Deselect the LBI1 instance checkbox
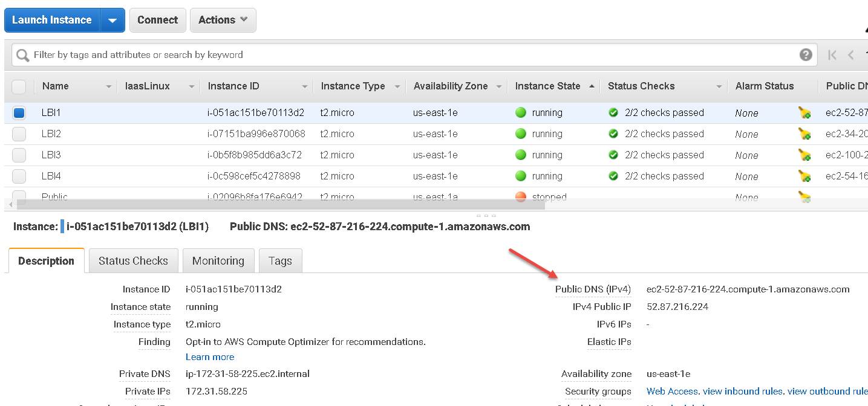This screenshot has width=868, height=406. tap(19, 113)
